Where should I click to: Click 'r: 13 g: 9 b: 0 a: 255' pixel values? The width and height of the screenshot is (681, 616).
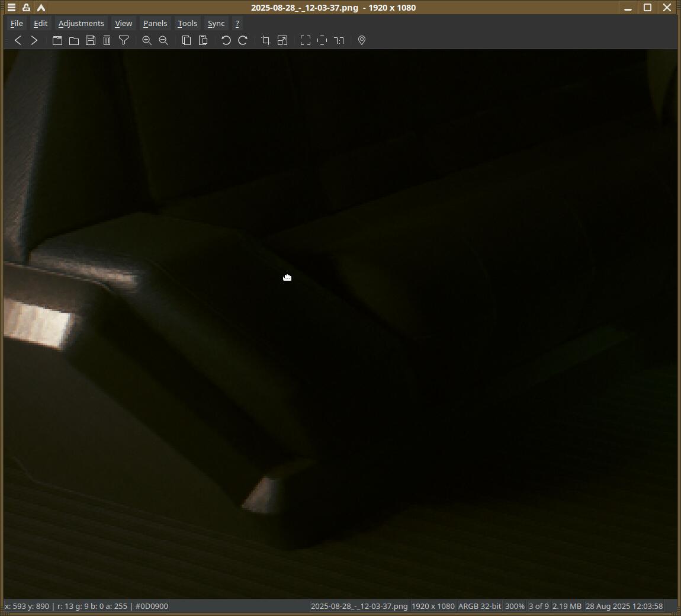coord(93,606)
